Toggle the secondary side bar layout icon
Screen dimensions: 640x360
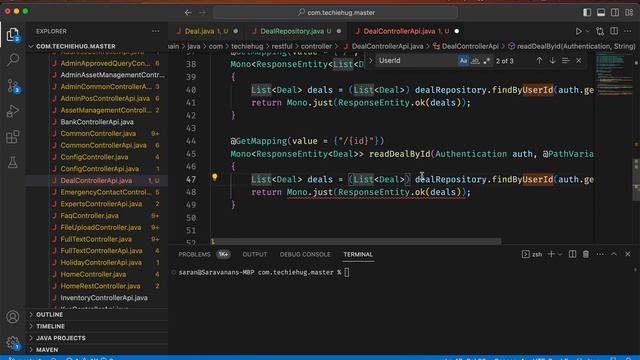tap(615, 12)
